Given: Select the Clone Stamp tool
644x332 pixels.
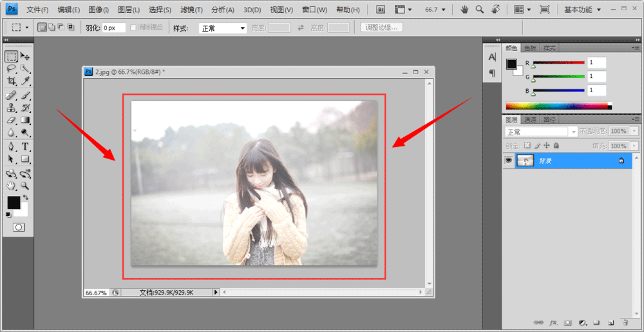Looking at the screenshot, I should [x=12, y=108].
